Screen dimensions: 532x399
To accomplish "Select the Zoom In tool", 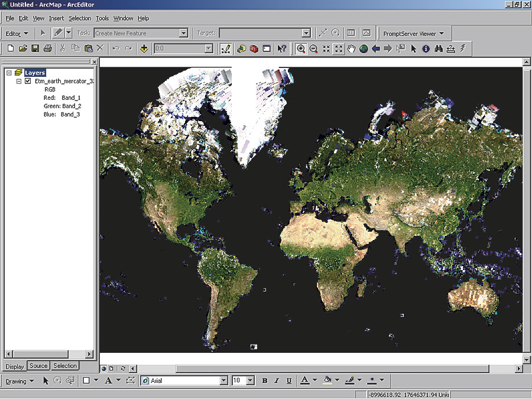I will [301, 48].
